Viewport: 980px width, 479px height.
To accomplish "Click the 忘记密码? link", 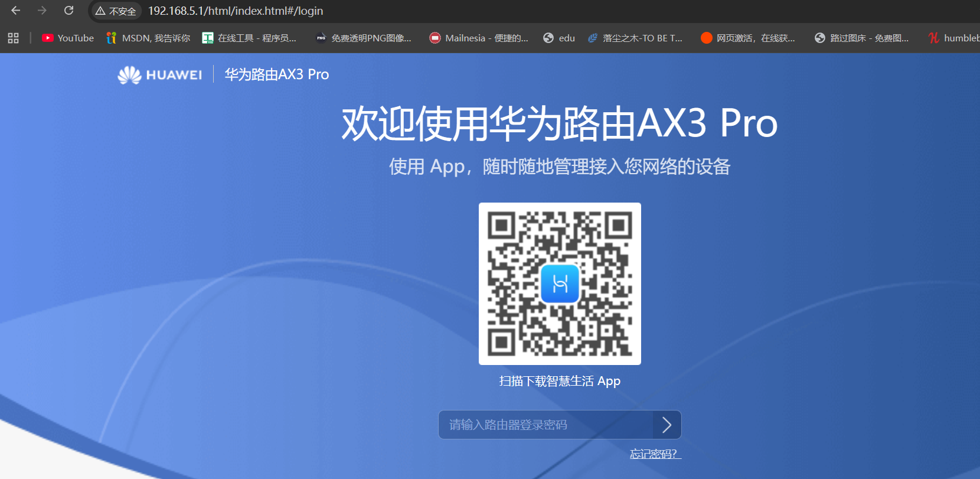I will (655, 454).
